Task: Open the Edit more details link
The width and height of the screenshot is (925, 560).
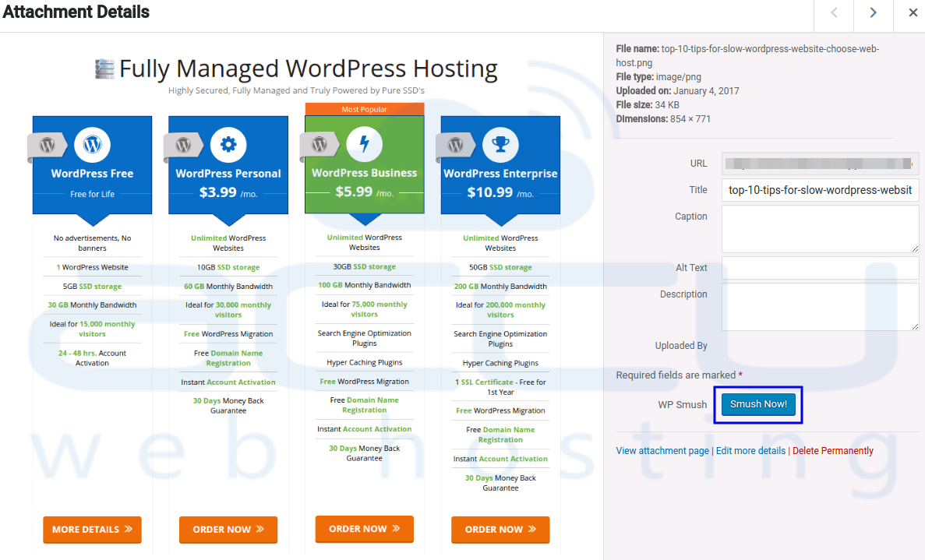Action: point(751,451)
